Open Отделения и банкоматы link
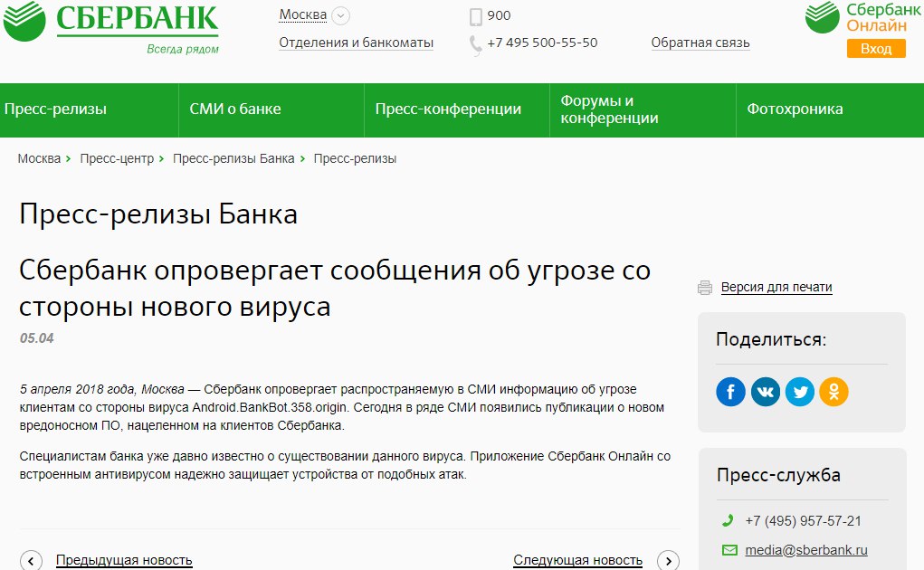The image size is (924, 570). 356,43
